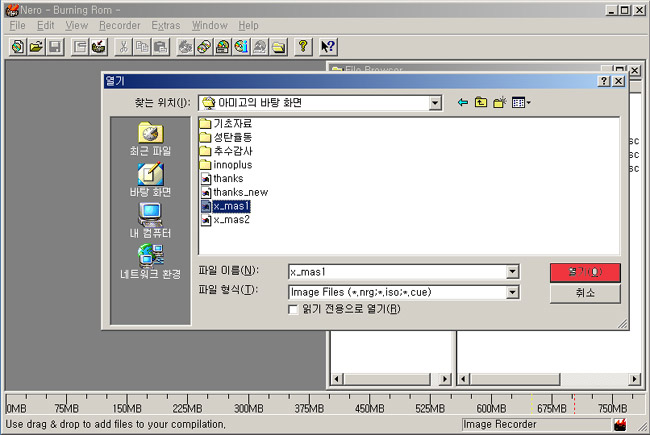Screen dimensions: 650x435
Task: Select the thanks_new file in list
Action: tap(239, 192)
